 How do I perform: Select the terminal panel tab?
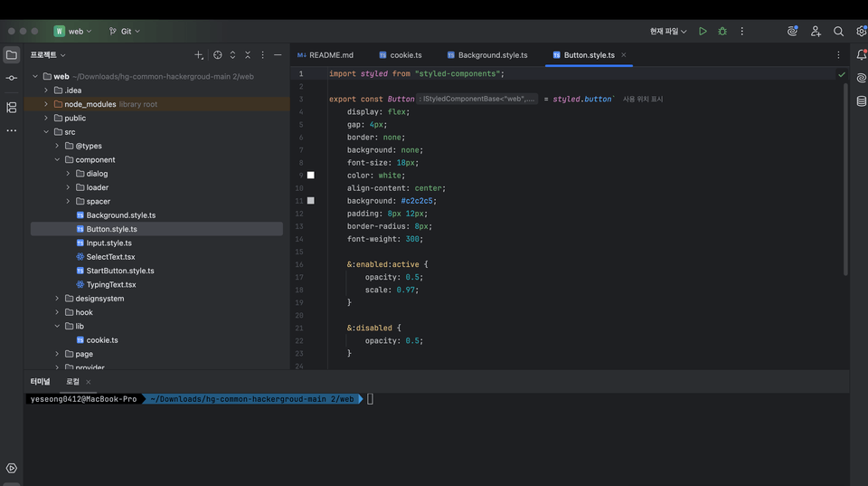pos(40,382)
